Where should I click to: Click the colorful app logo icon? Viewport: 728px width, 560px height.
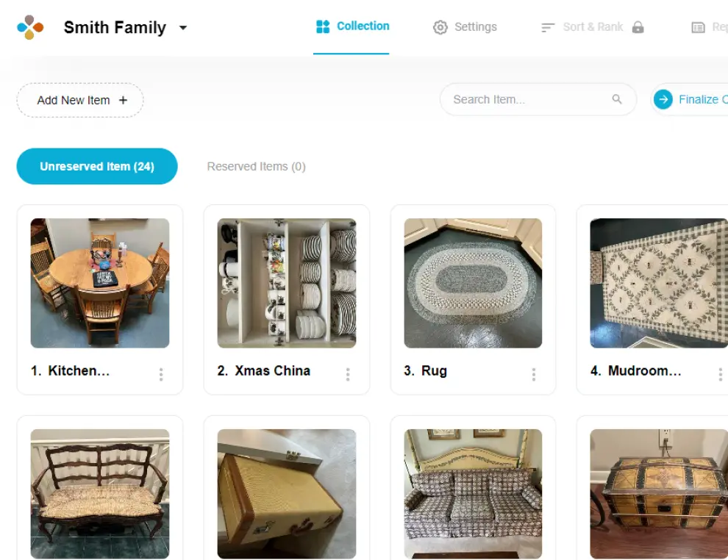pyautogui.click(x=30, y=27)
